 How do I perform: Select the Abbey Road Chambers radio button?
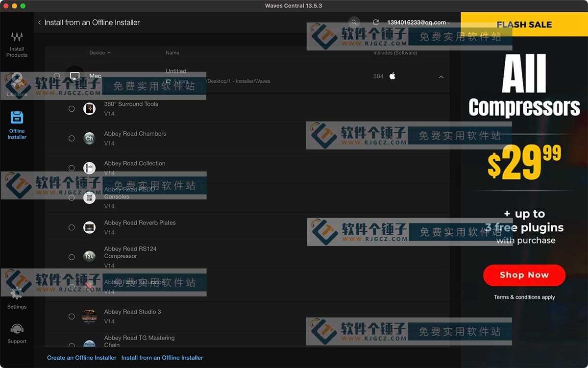[72, 139]
